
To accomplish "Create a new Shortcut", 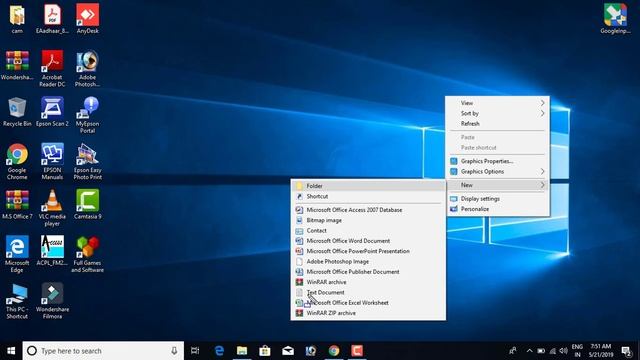I will (368, 196).
